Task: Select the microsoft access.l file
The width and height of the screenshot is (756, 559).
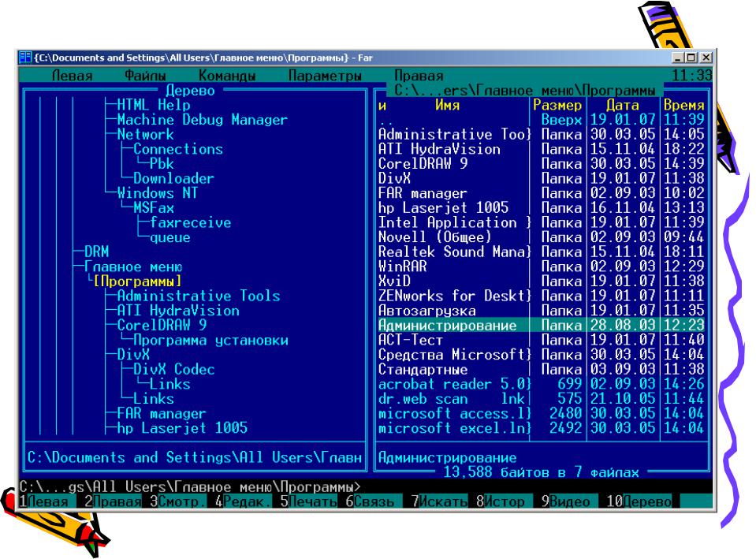Action: 542,414
